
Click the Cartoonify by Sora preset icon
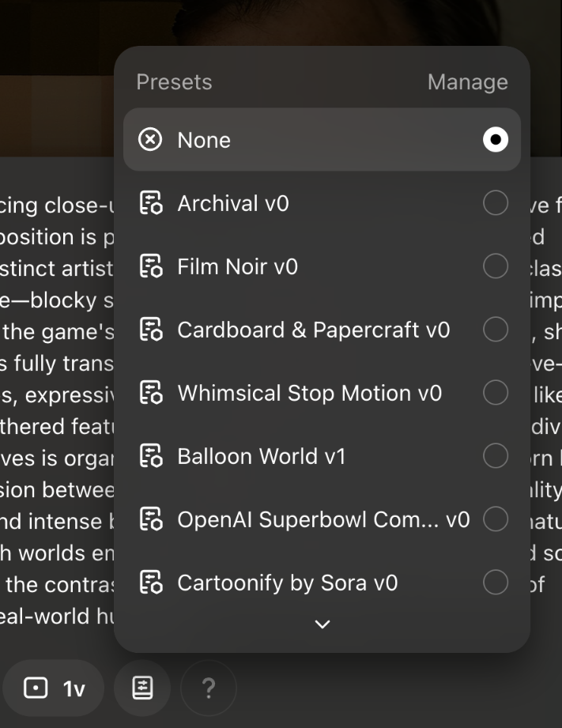point(151,583)
